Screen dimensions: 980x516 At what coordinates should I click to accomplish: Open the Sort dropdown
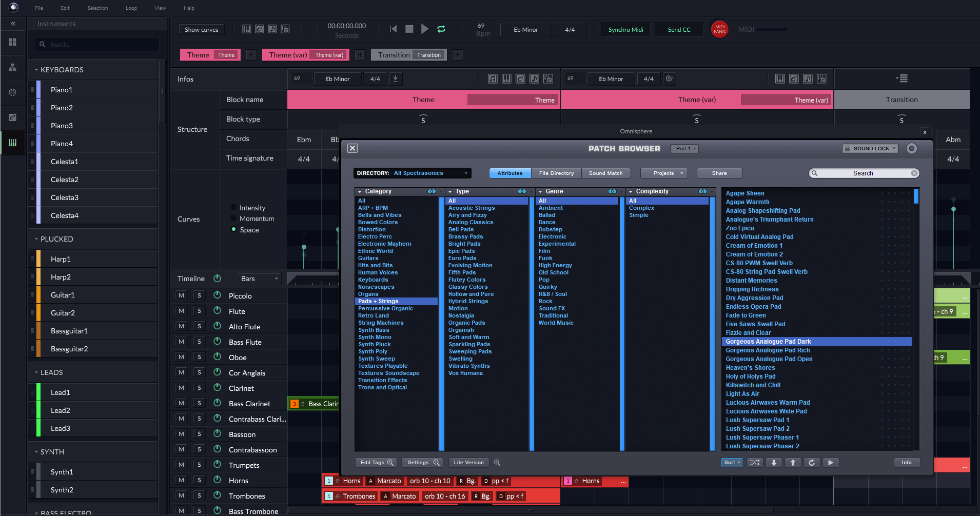[732, 463]
